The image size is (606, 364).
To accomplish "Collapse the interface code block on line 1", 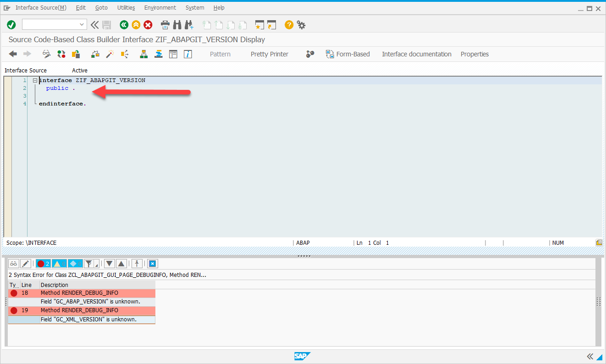I will [35, 80].
